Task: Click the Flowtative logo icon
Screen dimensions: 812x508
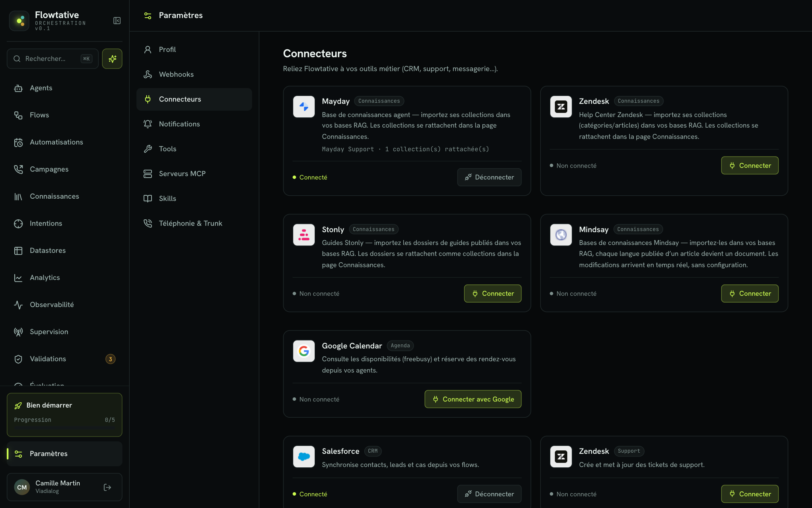Action: click(19, 21)
